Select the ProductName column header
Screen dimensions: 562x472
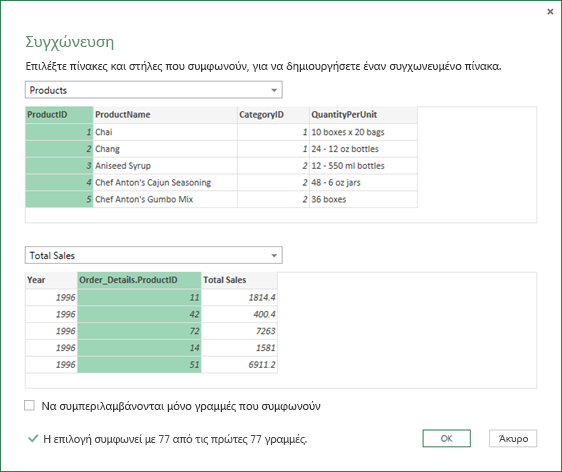click(x=165, y=115)
